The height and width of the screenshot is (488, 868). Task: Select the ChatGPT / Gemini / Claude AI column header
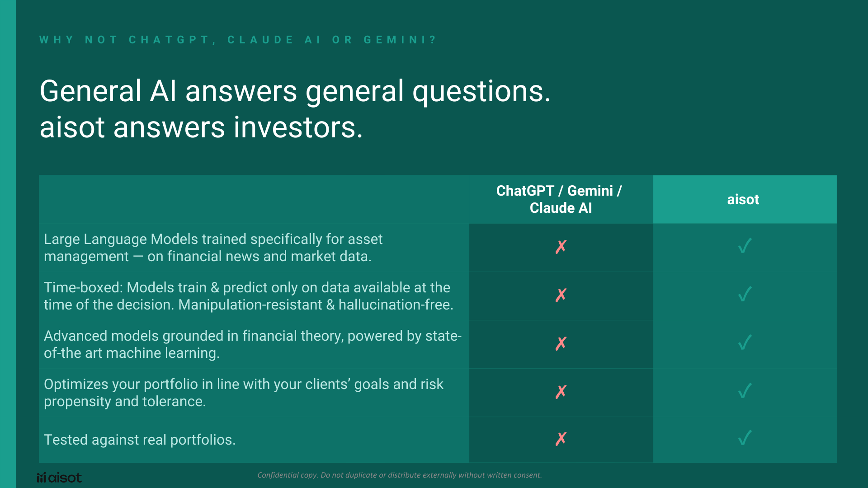tap(560, 199)
